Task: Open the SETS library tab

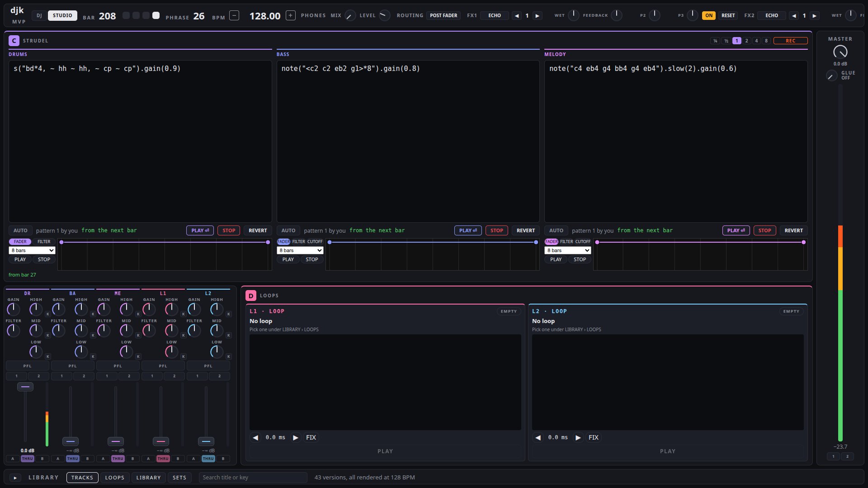Action: (x=179, y=478)
